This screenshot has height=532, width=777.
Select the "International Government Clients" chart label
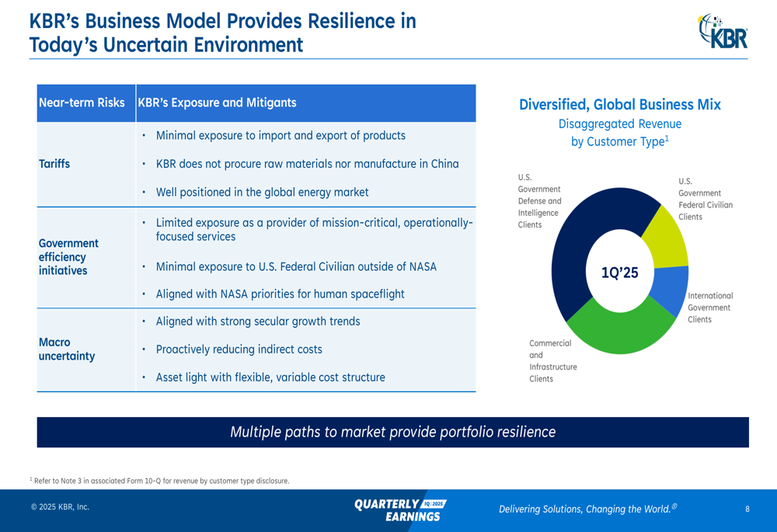click(x=710, y=308)
